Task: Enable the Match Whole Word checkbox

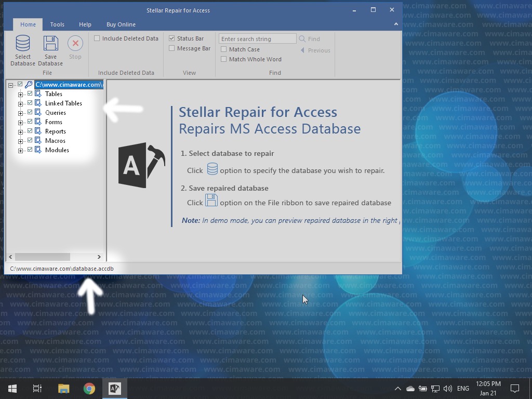Action: click(224, 59)
